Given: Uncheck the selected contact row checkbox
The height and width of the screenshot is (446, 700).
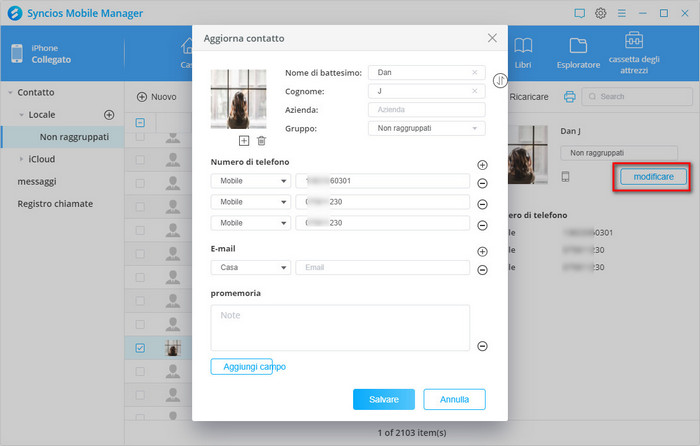Looking at the screenshot, I should 140,348.
